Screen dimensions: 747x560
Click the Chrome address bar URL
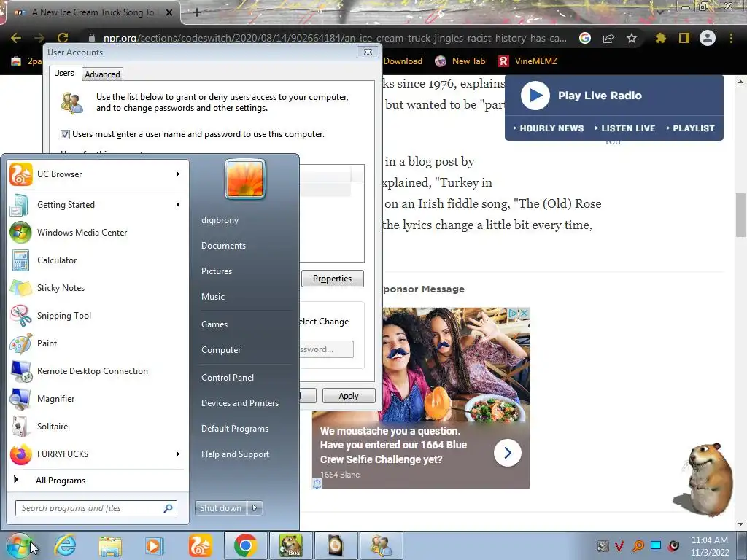point(335,38)
